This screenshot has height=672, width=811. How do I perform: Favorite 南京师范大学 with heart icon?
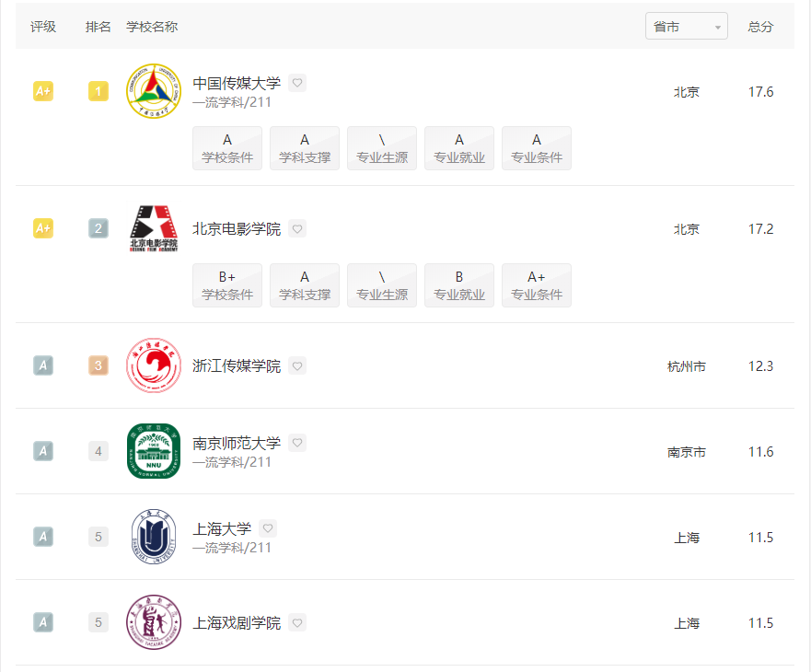[x=297, y=443]
